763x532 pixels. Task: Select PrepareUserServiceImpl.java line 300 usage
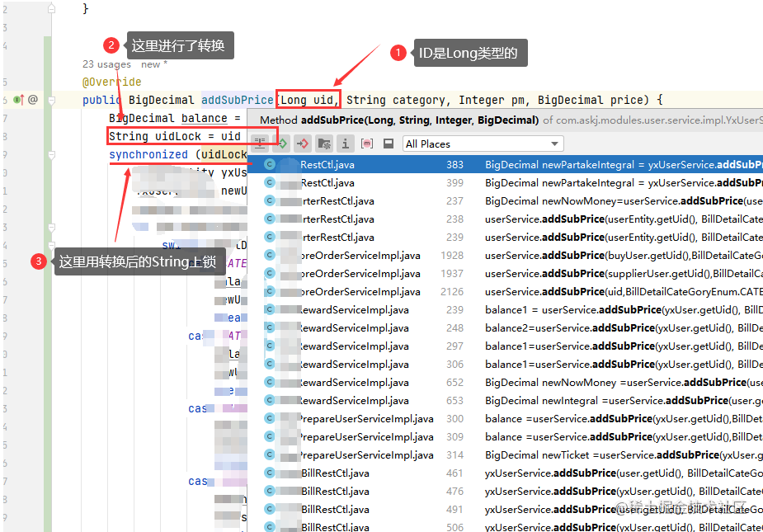click(505, 419)
